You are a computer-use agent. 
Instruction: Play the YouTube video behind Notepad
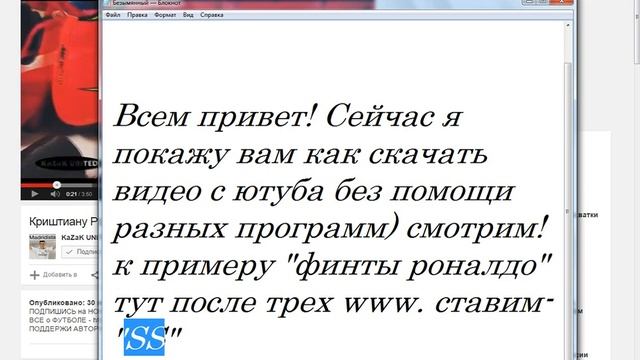tap(35, 194)
